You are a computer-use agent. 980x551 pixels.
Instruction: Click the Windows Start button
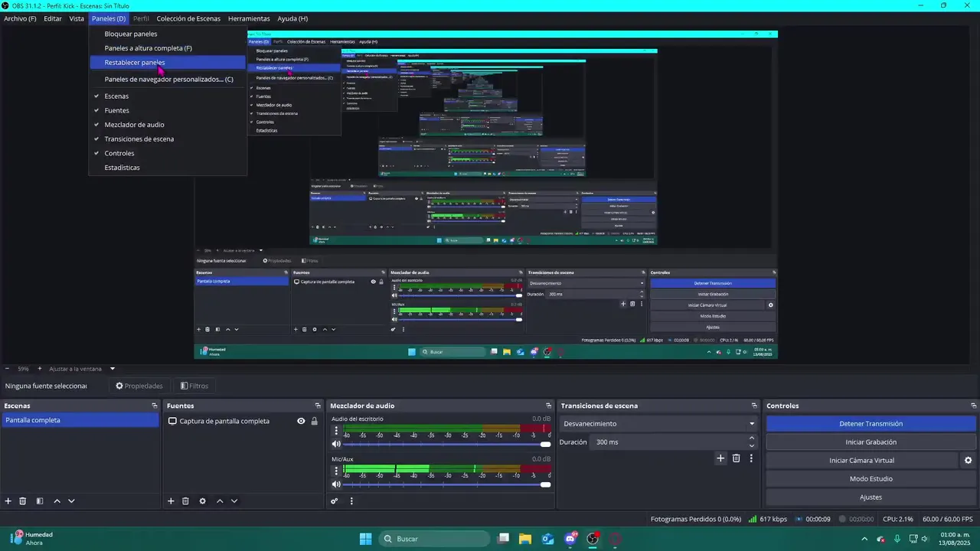366,539
